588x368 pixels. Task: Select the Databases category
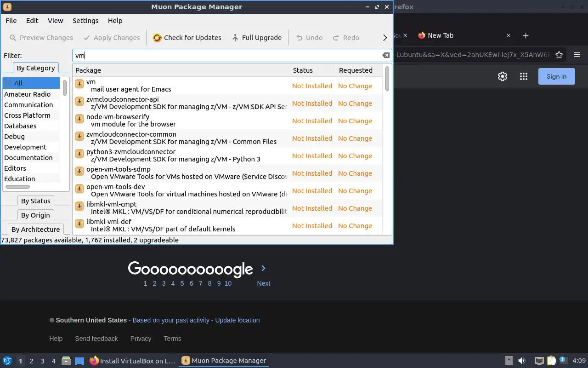click(x=31, y=126)
